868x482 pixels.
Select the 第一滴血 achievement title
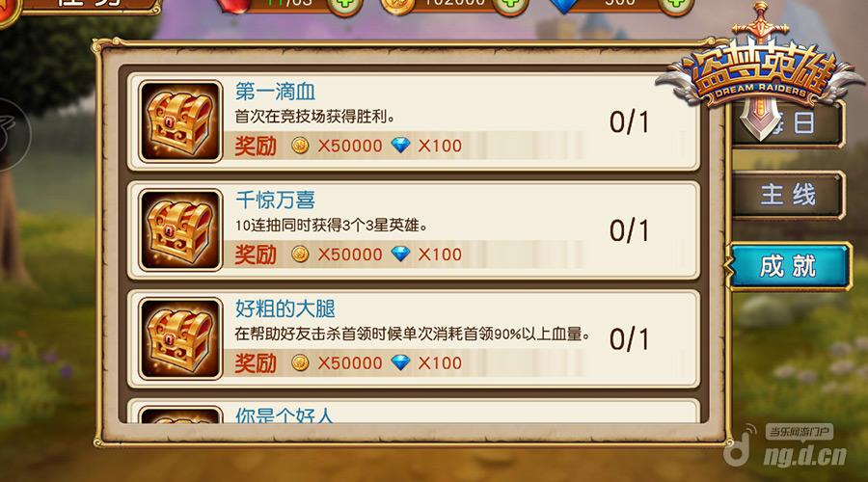(x=275, y=92)
